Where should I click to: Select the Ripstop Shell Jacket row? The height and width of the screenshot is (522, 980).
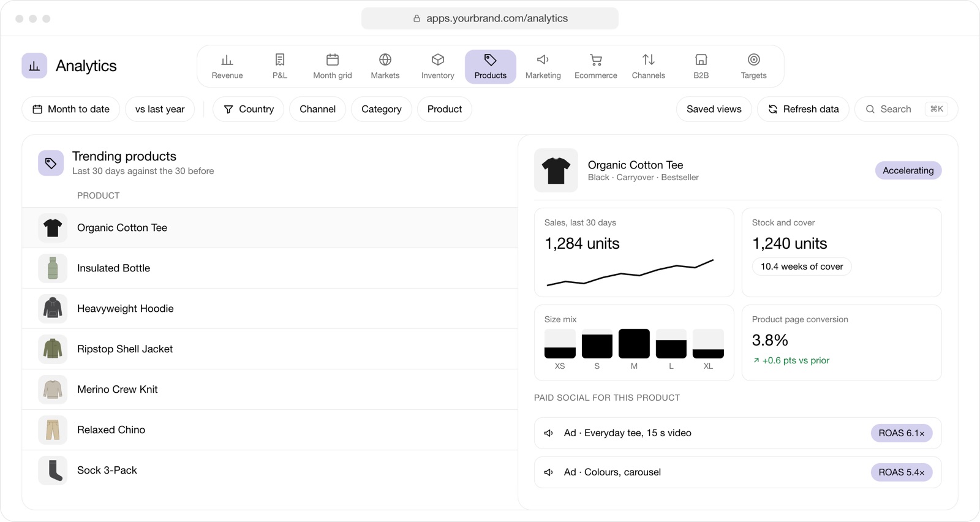click(270, 349)
